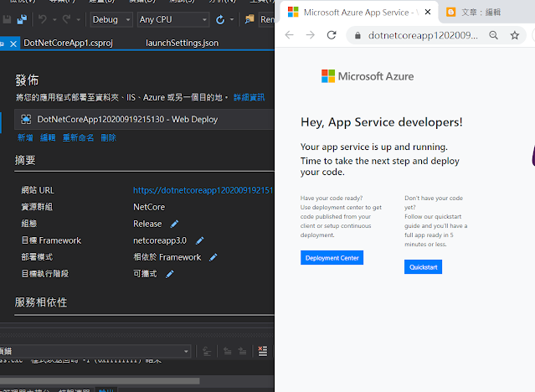Click the Deployment Center button

point(332,258)
